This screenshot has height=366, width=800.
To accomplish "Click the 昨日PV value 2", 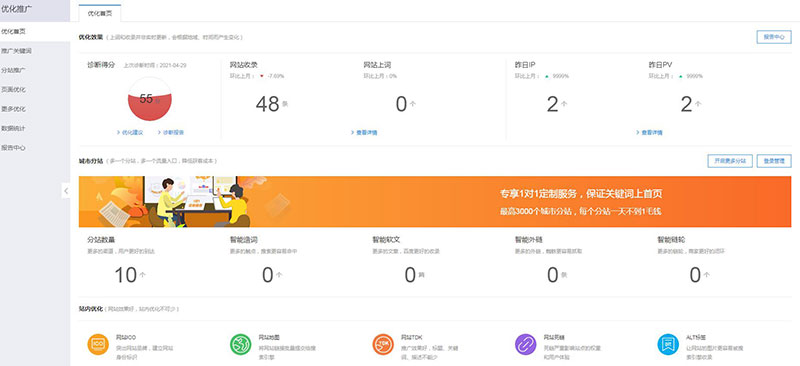I will point(686,104).
